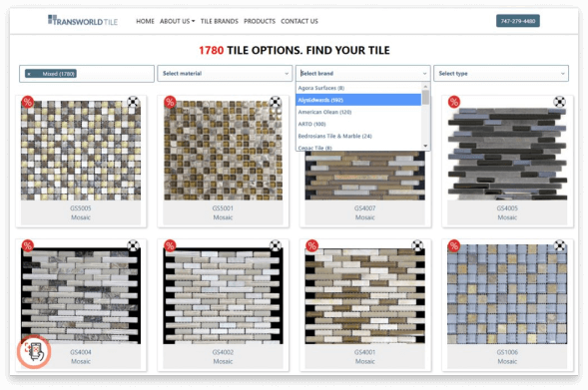Open the GS5001 product link

(x=223, y=207)
